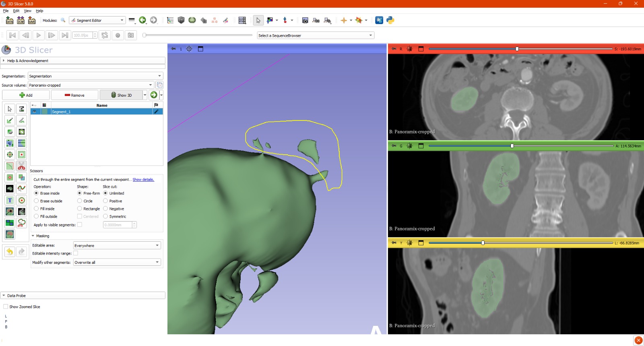Click the Undo arrow button
644x346 pixels.
(x=10, y=252)
